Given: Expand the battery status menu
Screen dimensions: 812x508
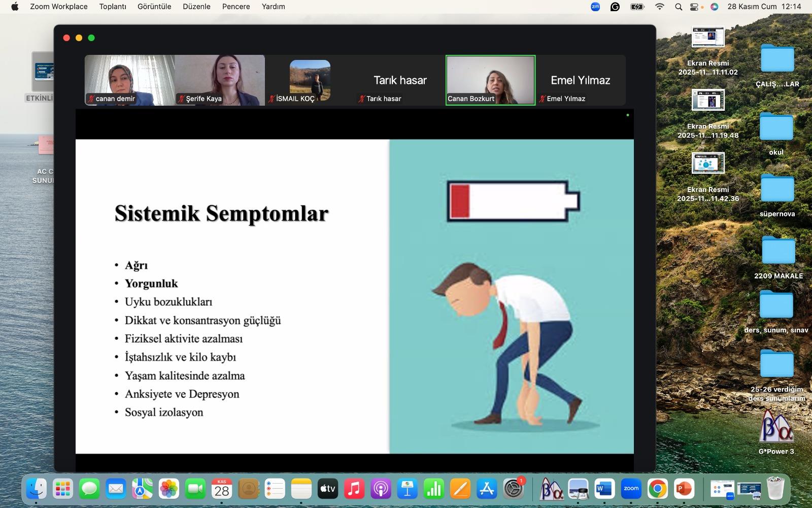Looking at the screenshot, I should coord(637,7).
